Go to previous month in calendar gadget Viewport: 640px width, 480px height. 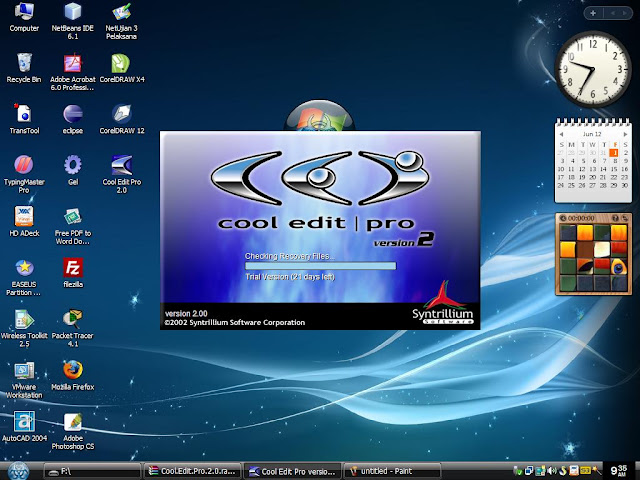click(x=561, y=134)
